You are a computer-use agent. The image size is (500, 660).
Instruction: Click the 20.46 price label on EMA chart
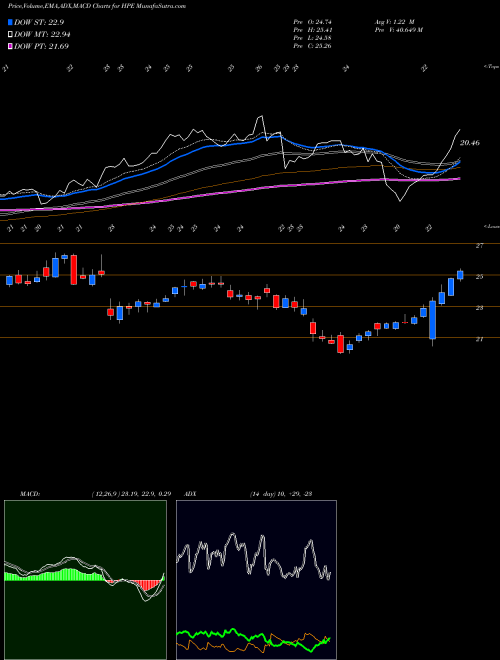pos(470,143)
